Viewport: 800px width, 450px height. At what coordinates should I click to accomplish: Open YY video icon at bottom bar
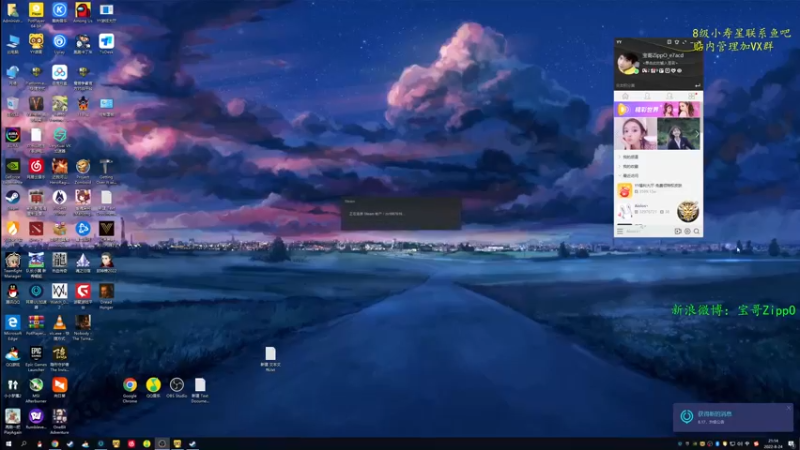click(x=678, y=231)
